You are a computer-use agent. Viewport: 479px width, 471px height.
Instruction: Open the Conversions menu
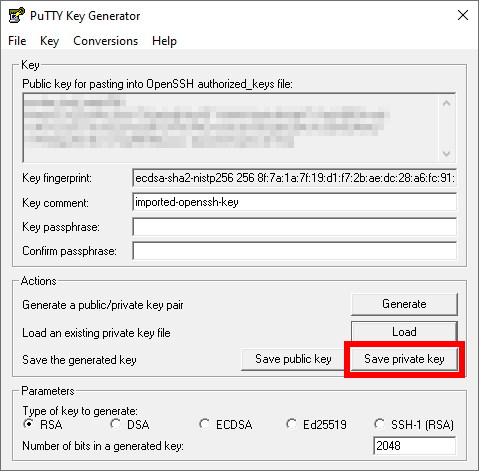click(105, 41)
